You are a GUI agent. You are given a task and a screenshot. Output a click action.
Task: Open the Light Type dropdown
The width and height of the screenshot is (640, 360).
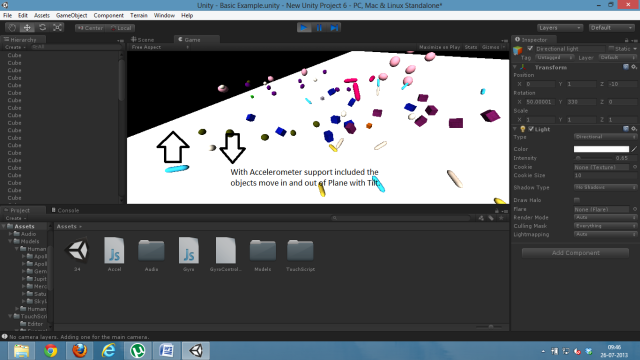pos(605,137)
